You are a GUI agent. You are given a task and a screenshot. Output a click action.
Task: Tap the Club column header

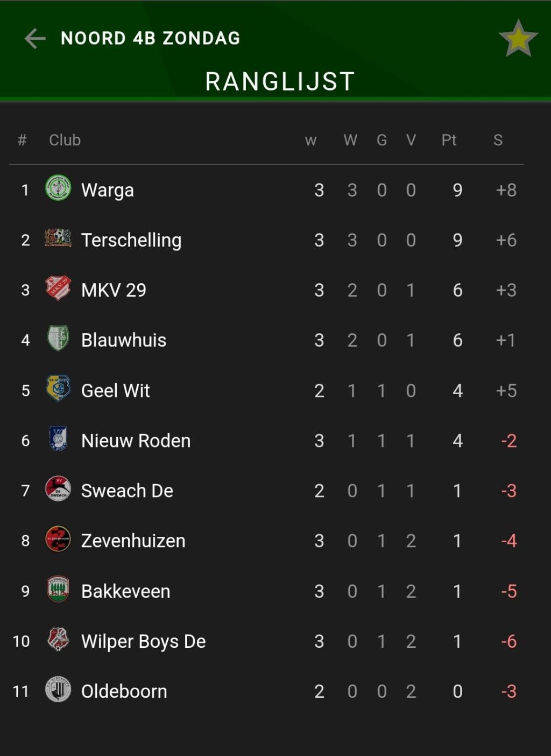pyautogui.click(x=65, y=141)
